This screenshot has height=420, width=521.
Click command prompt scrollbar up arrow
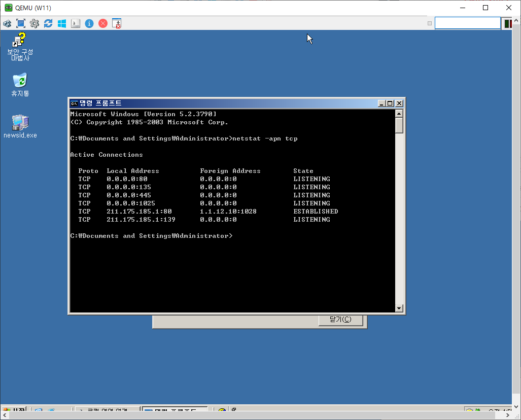[x=399, y=114]
